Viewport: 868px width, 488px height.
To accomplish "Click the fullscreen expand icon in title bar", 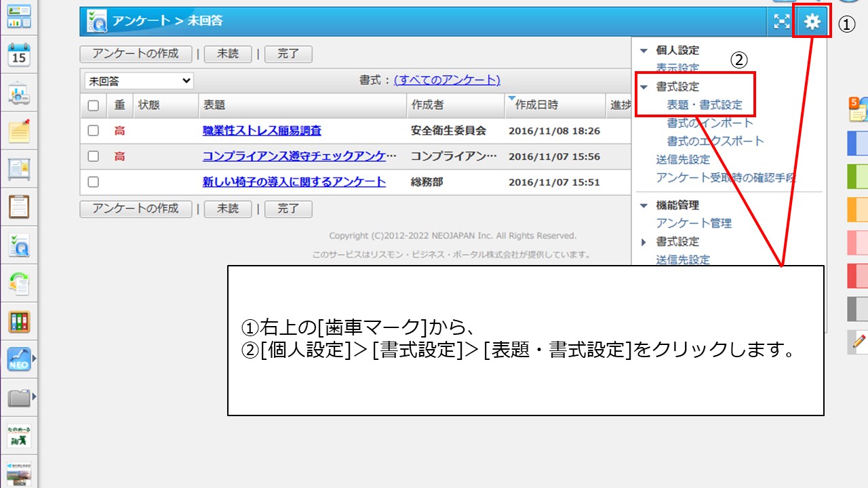I will pyautogui.click(x=781, y=22).
